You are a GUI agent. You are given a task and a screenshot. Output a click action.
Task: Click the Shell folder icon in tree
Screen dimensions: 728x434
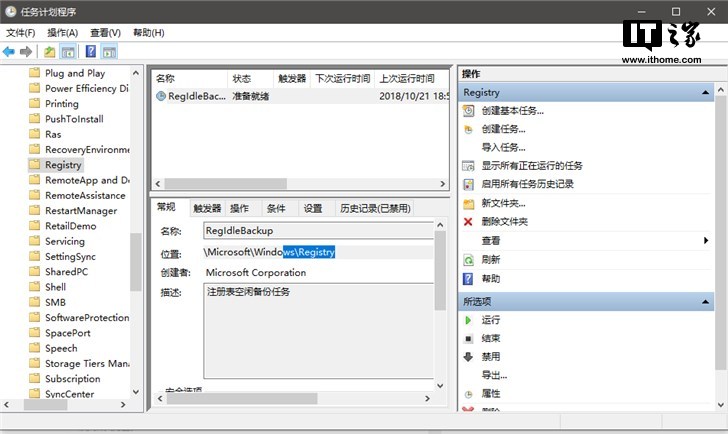(x=34, y=286)
